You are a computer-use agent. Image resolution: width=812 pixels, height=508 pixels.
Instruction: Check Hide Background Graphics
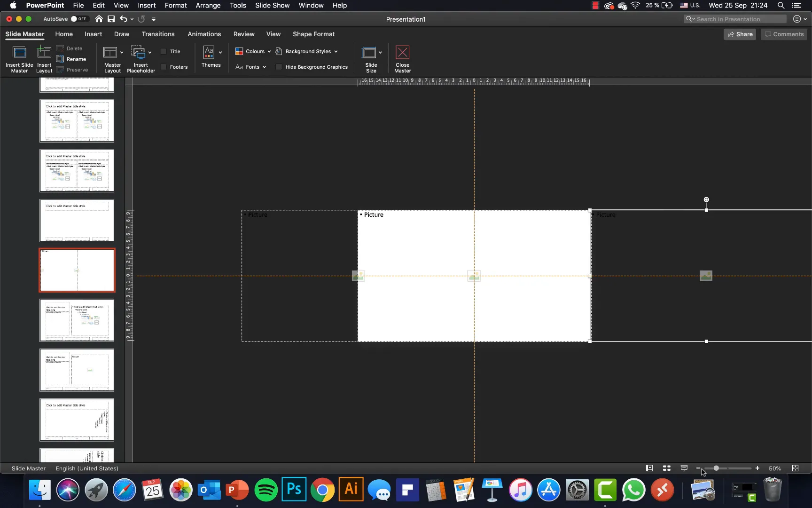(279, 67)
